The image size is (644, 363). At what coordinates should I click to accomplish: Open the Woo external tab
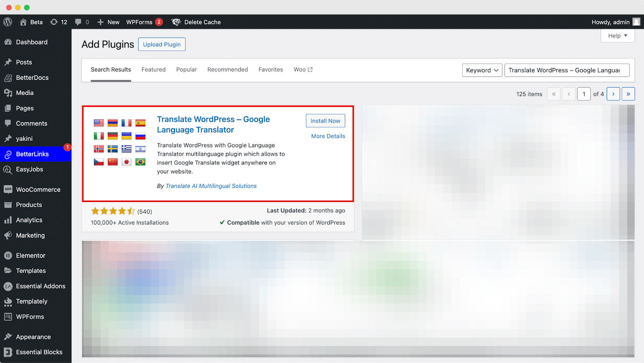[303, 70]
